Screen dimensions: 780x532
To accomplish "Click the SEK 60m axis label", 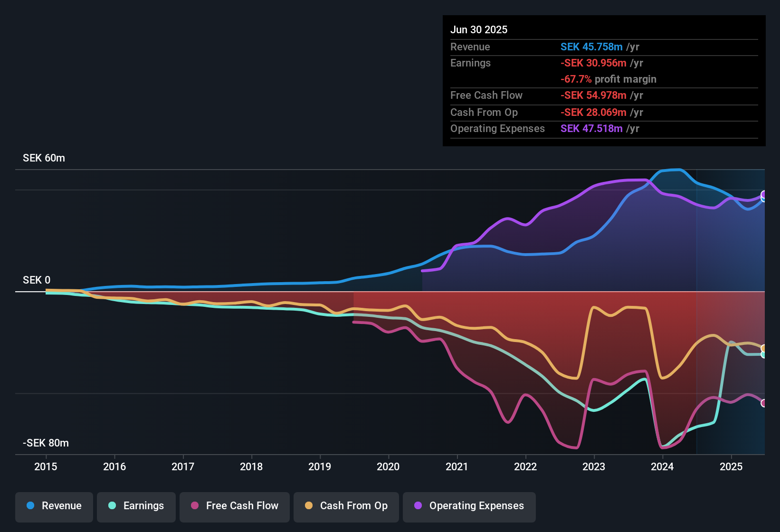I will coord(44,158).
